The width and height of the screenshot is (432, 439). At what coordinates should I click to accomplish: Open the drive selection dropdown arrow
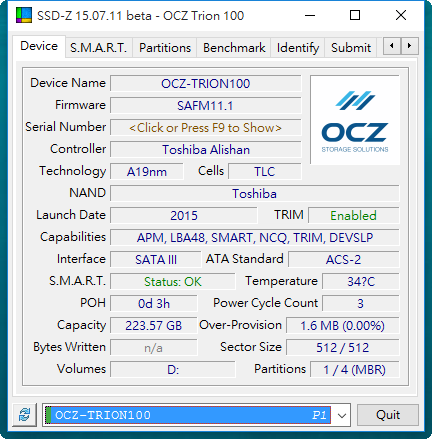[342, 415]
